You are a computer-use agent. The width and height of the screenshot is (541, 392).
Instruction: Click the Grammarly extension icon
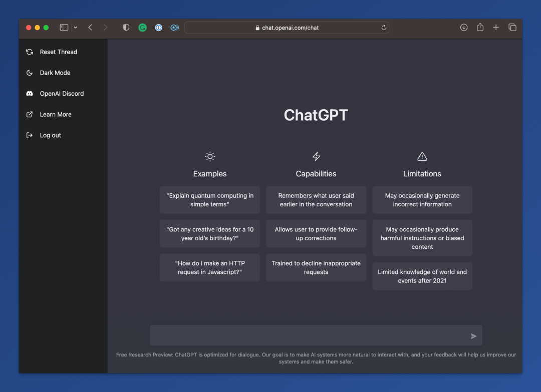tap(142, 28)
